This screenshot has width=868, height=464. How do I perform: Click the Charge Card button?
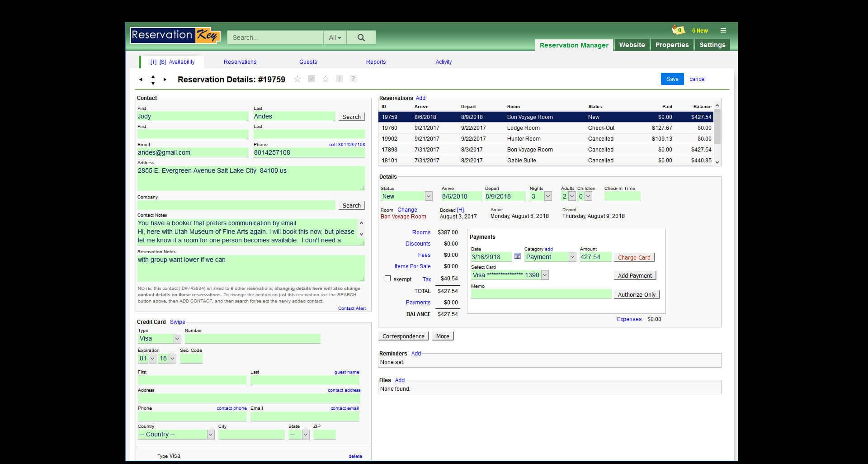(634, 257)
